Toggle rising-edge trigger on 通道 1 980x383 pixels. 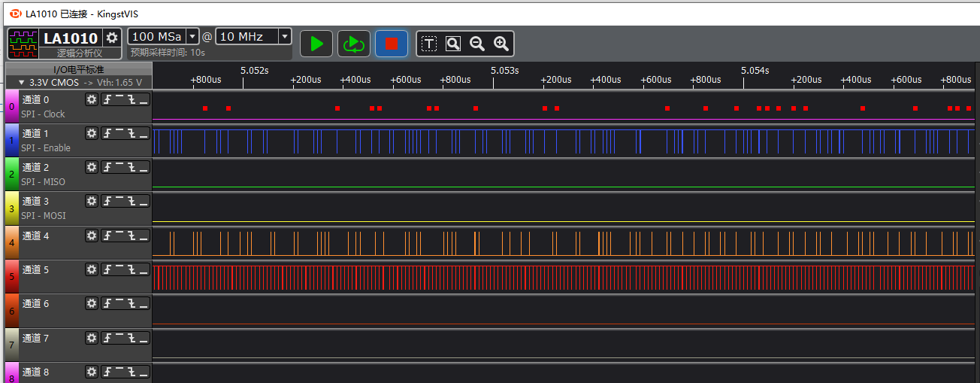[x=107, y=133]
